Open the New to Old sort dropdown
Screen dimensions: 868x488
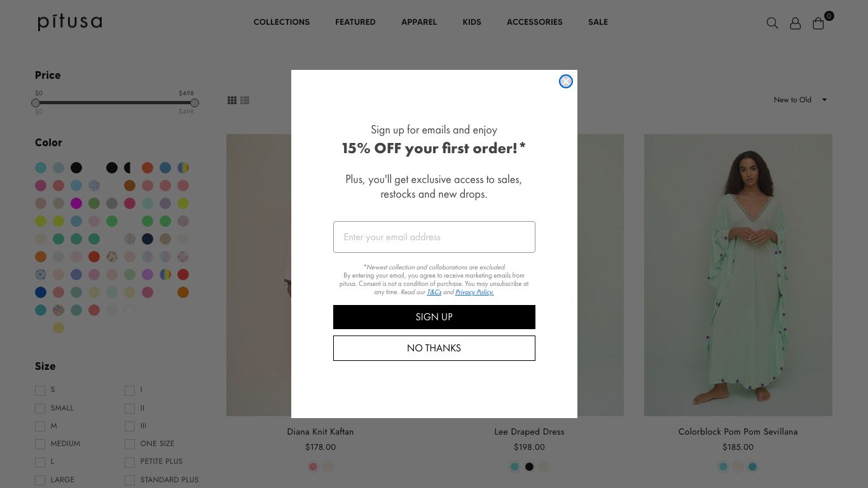[800, 100]
